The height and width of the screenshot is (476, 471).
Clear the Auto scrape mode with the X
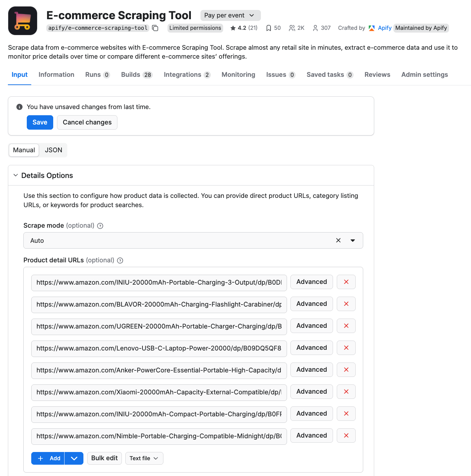tap(338, 240)
